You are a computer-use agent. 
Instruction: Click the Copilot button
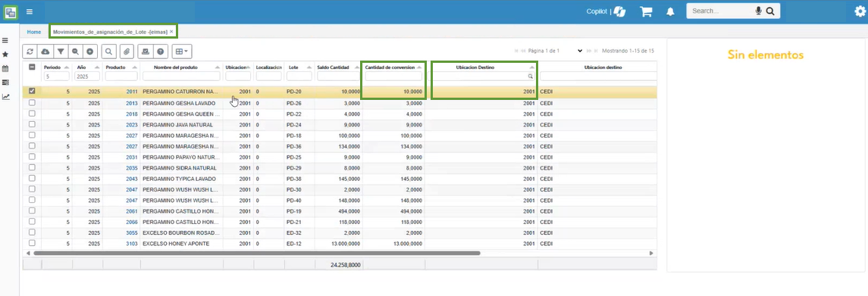click(x=606, y=11)
